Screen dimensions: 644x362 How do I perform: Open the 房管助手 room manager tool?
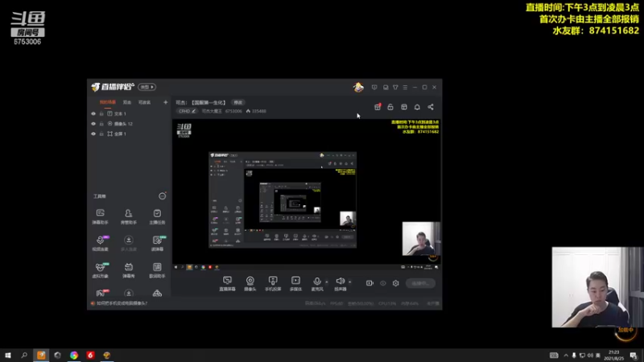tap(129, 216)
